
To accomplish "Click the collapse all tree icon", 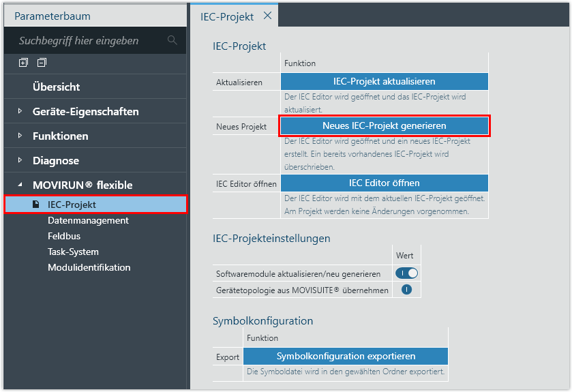I will tap(42, 63).
